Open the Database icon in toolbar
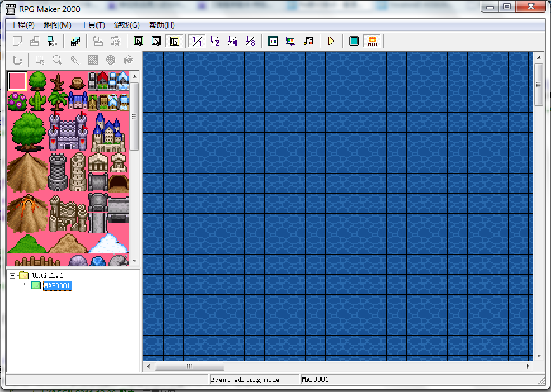 tap(273, 41)
